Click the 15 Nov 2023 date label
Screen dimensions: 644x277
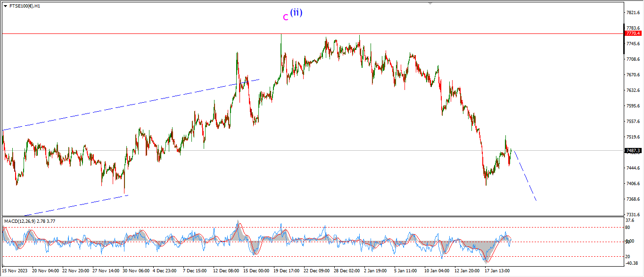point(15,271)
